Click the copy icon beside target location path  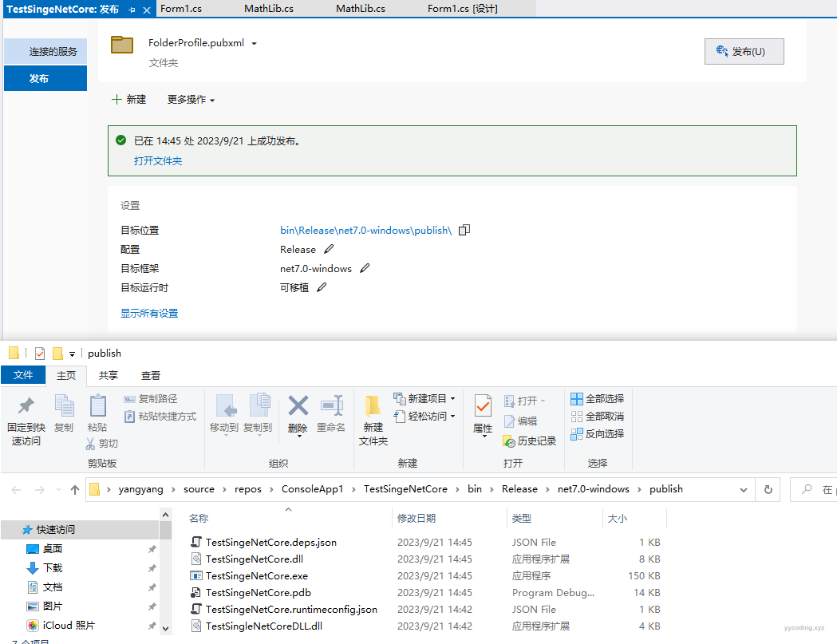(464, 230)
